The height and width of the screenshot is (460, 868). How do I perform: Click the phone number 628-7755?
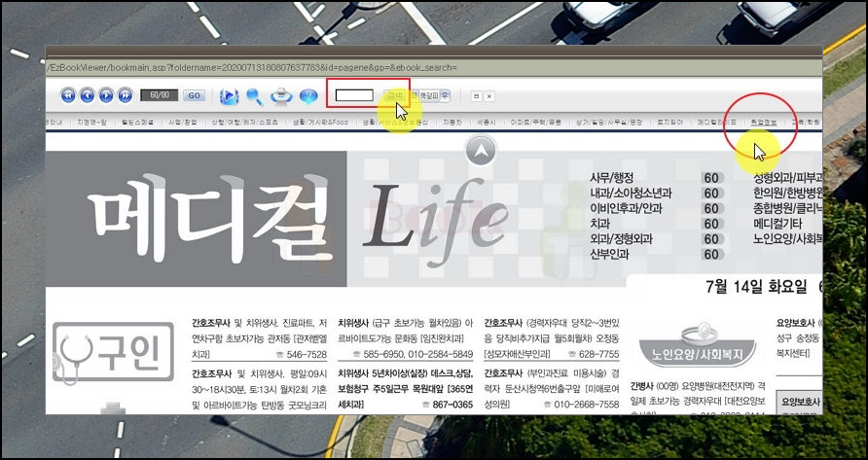coord(598,354)
